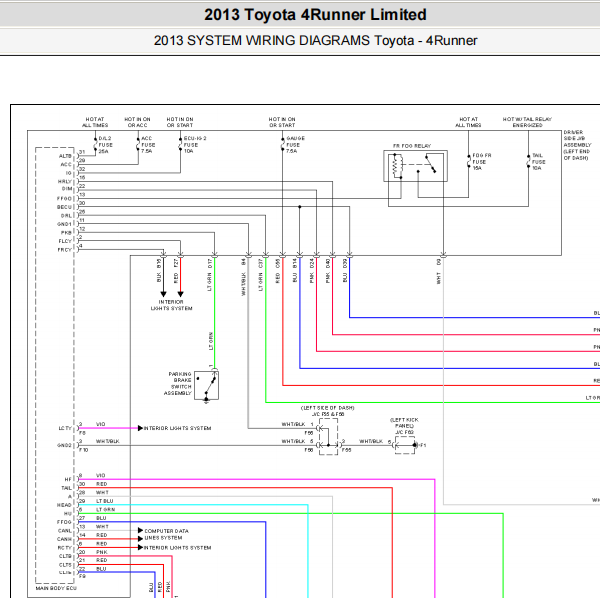This screenshot has height=598, width=600.
Task: Select the GND2 pin label
Action: (x=64, y=445)
